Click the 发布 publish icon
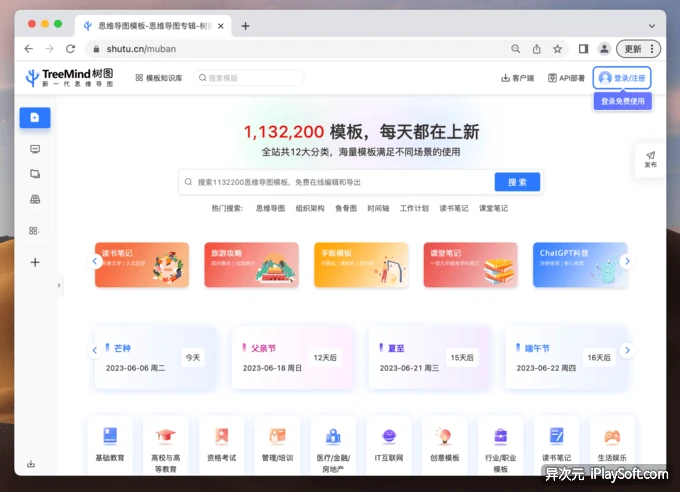 point(651,160)
